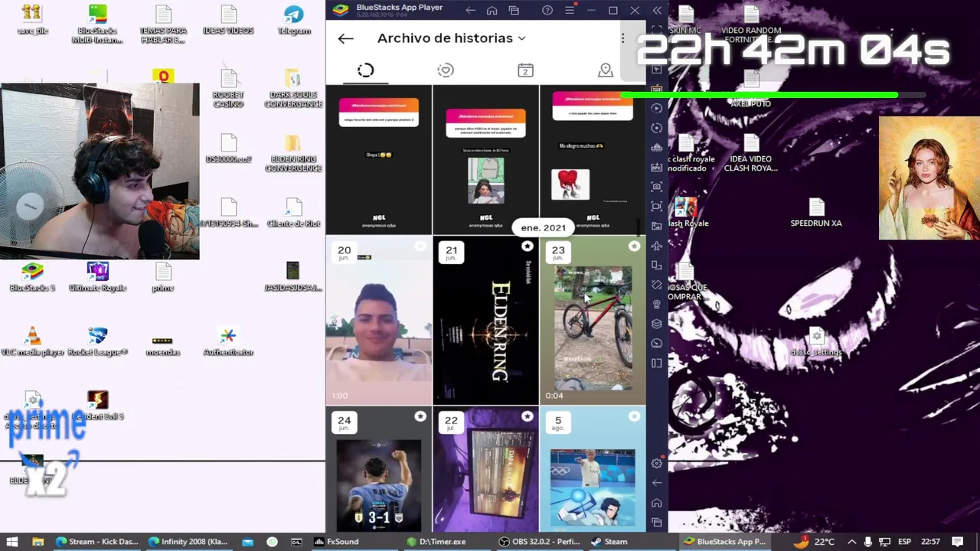
Task: Click the BlueStacks macro play icon in sidebar
Action: pos(657,109)
